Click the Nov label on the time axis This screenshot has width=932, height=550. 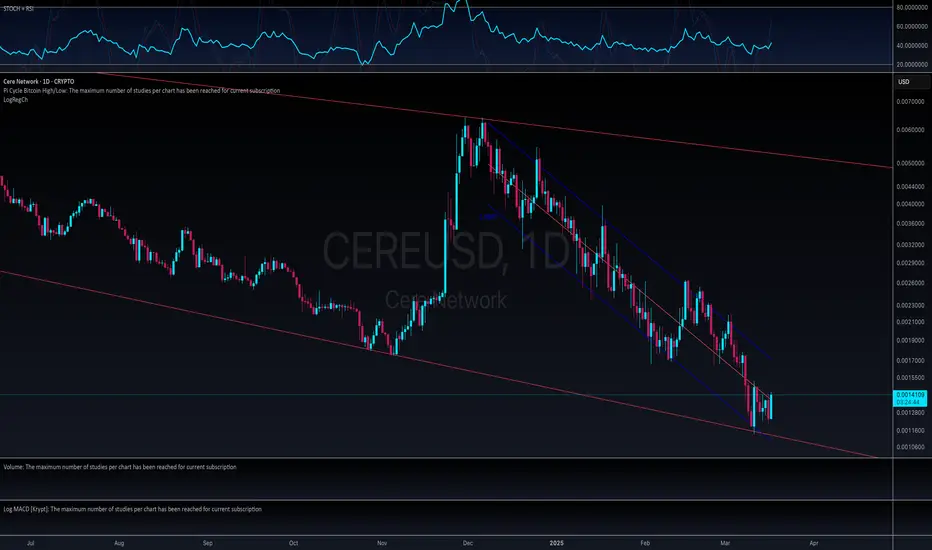382,543
